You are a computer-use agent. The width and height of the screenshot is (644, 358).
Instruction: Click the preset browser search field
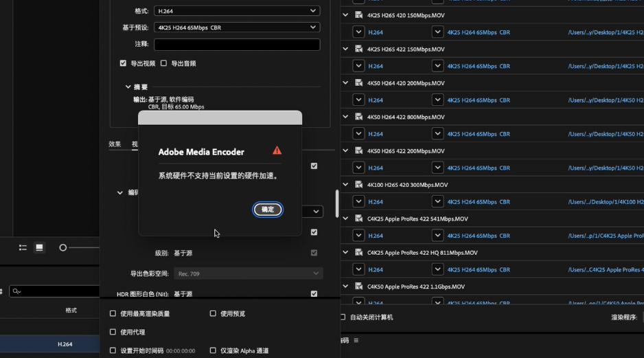click(54, 291)
